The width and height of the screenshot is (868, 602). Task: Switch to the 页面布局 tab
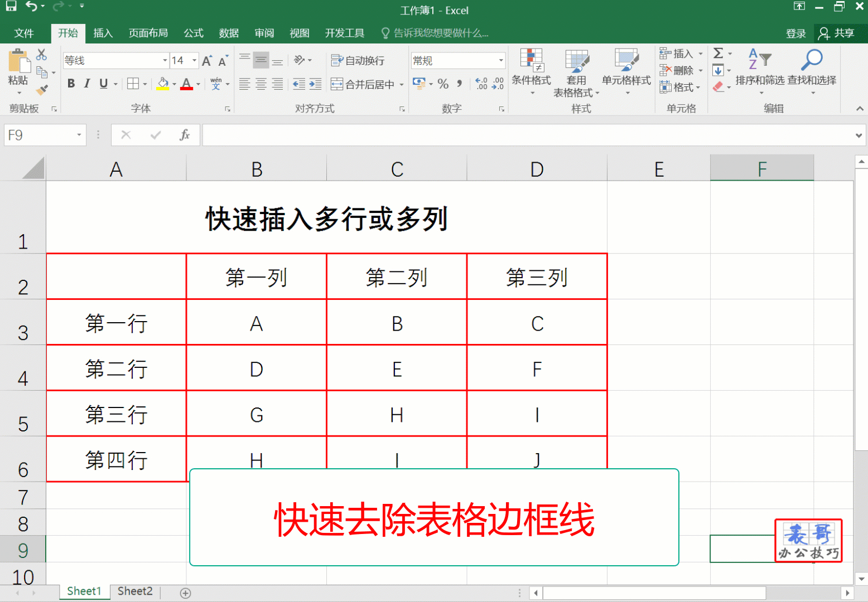point(148,33)
